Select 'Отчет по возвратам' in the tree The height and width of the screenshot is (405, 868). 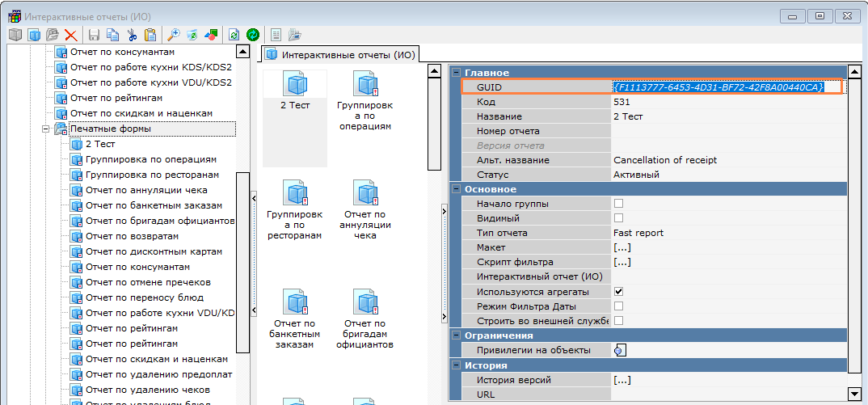(x=132, y=236)
